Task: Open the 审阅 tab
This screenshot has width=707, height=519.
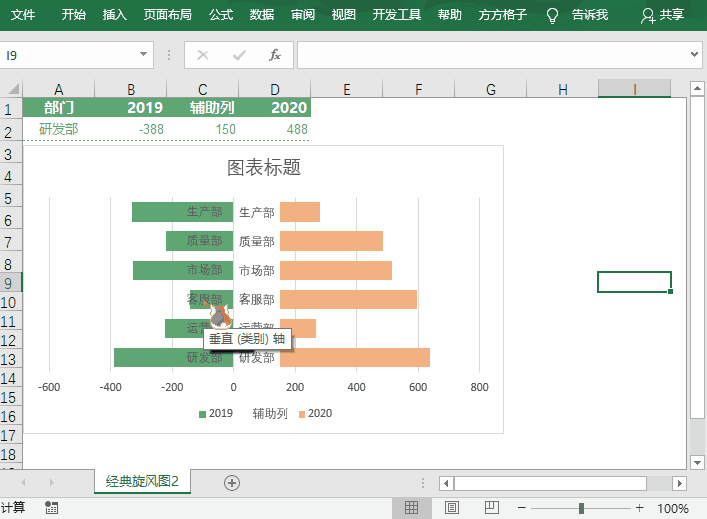Action: coord(303,15)
